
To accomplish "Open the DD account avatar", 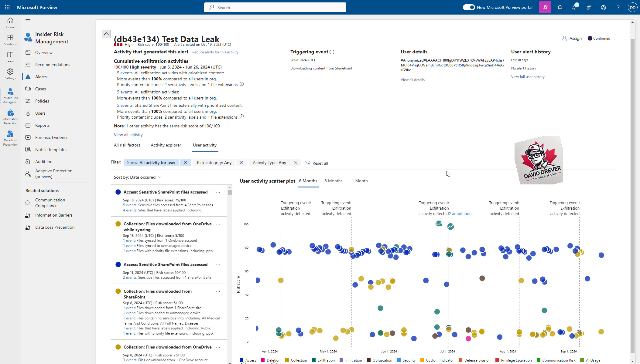I will (x=633, y=7).
